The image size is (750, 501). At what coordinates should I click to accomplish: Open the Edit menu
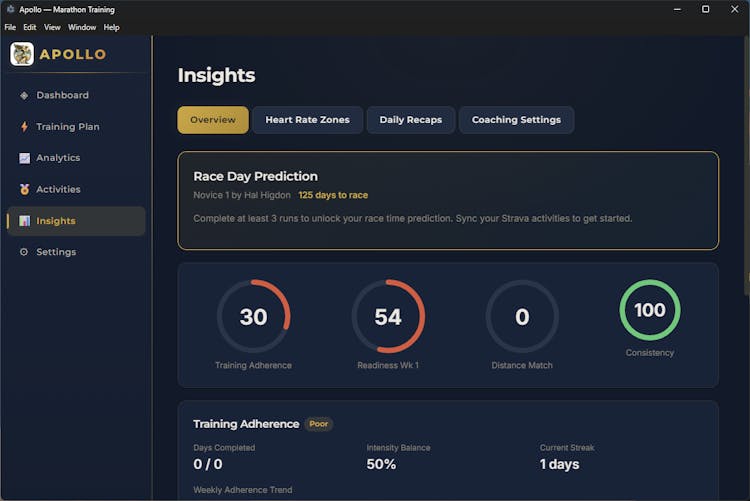click(30, 27)
